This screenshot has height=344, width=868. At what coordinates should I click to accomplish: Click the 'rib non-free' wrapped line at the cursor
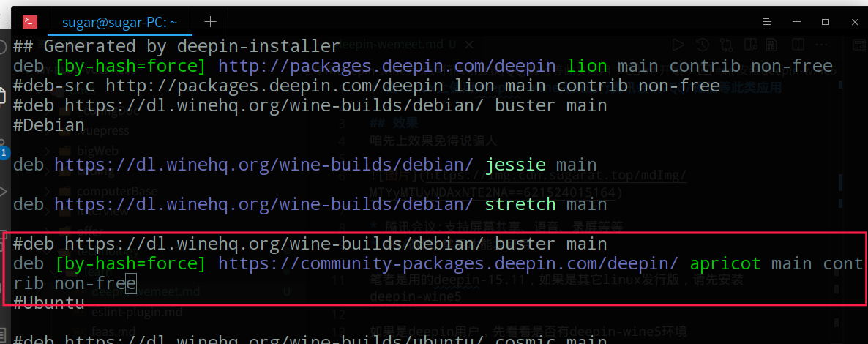click(x=74, y=284)
